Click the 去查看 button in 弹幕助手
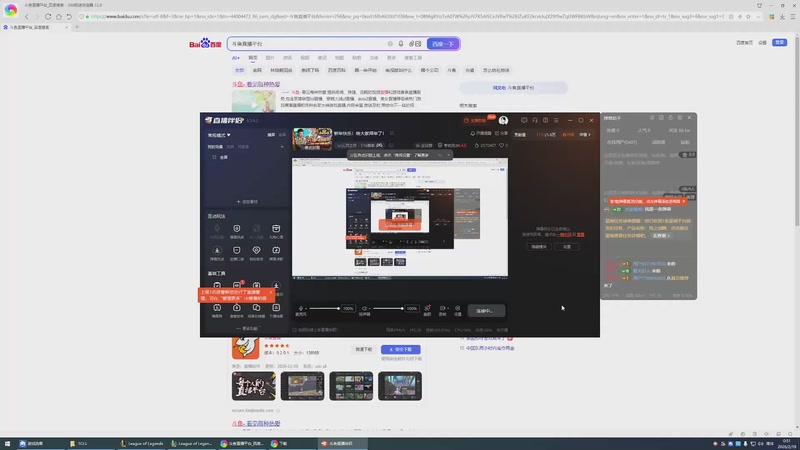 (x=661, y=236)
